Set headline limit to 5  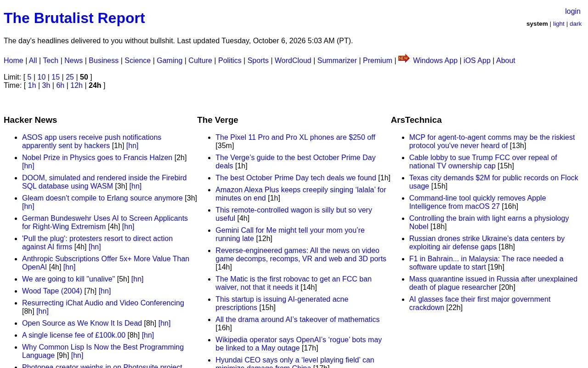pyautogui.click(x=29, y=77)
